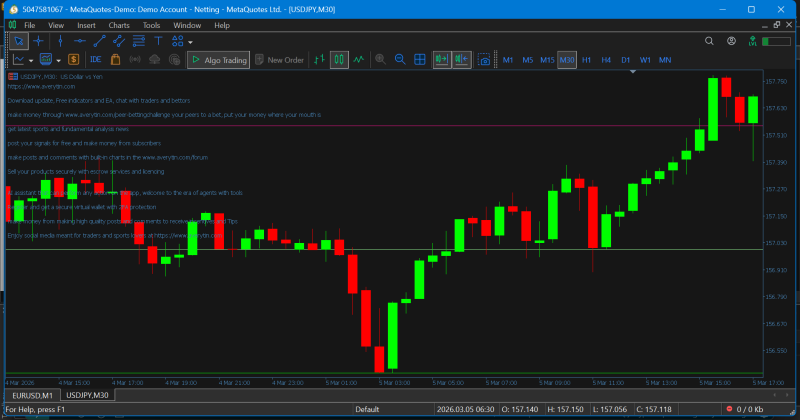Switch to the EURUSD,M1 chart tab
800x420 pixels.
[33, 395]
